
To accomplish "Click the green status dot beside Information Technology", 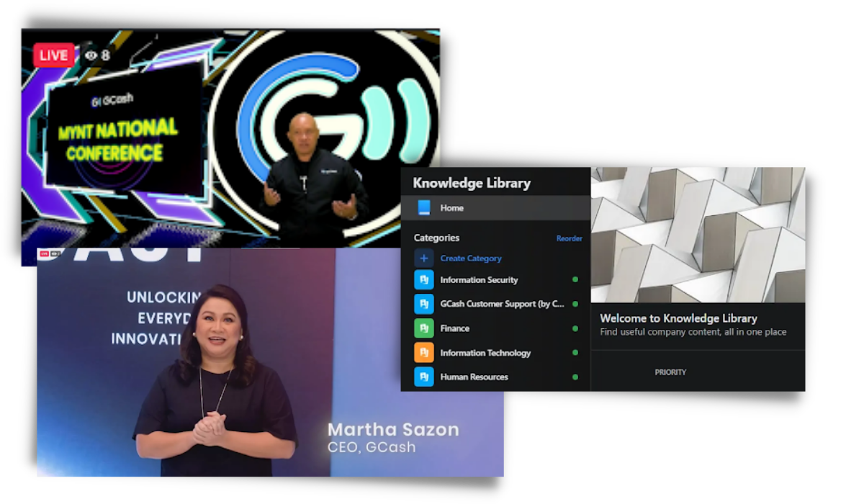I will pos(575,353).
